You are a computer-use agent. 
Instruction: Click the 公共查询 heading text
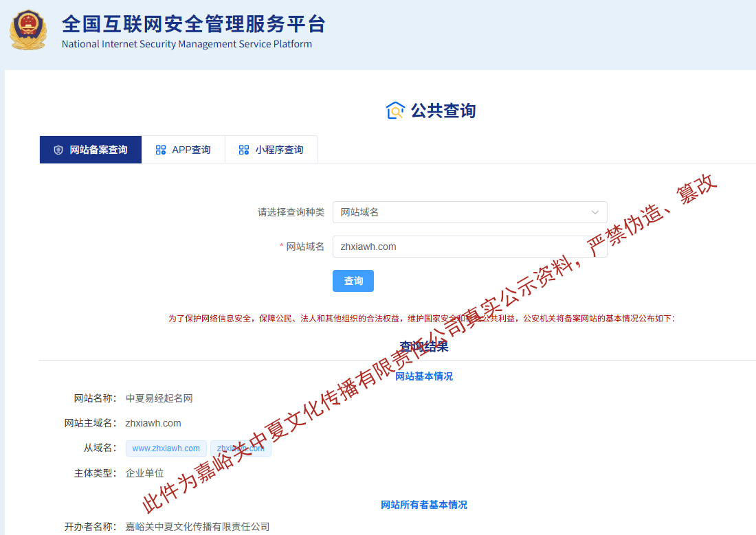point(443,111)
